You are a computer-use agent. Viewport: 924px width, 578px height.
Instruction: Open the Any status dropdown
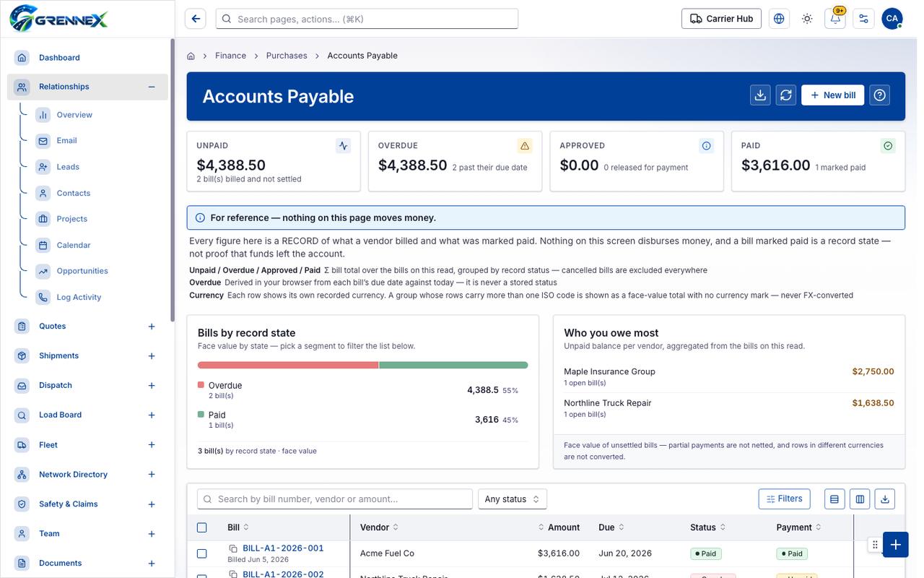pyautogui.click(x=513, y=499)
